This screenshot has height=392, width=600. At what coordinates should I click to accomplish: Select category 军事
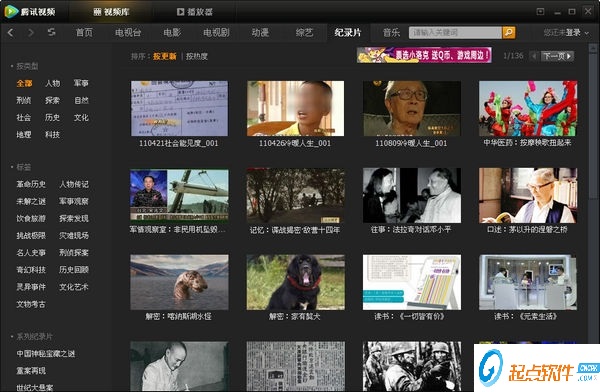tap(81, 83)
